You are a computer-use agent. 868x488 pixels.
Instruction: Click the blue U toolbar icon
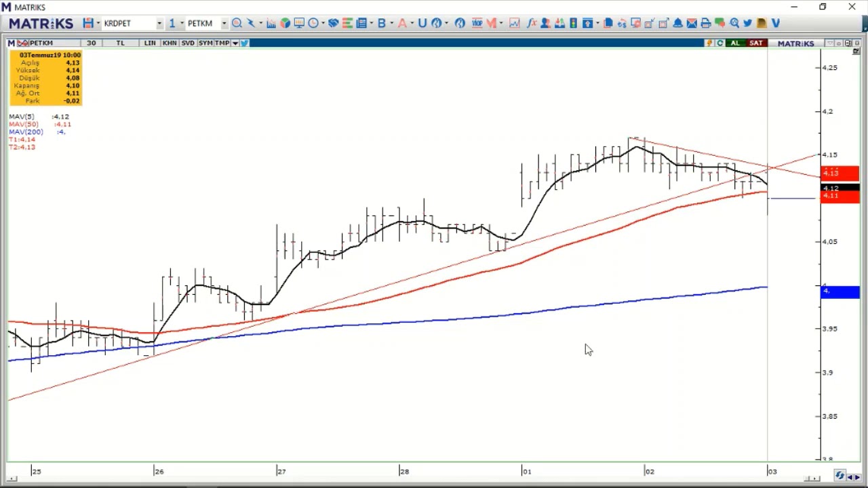422,23
